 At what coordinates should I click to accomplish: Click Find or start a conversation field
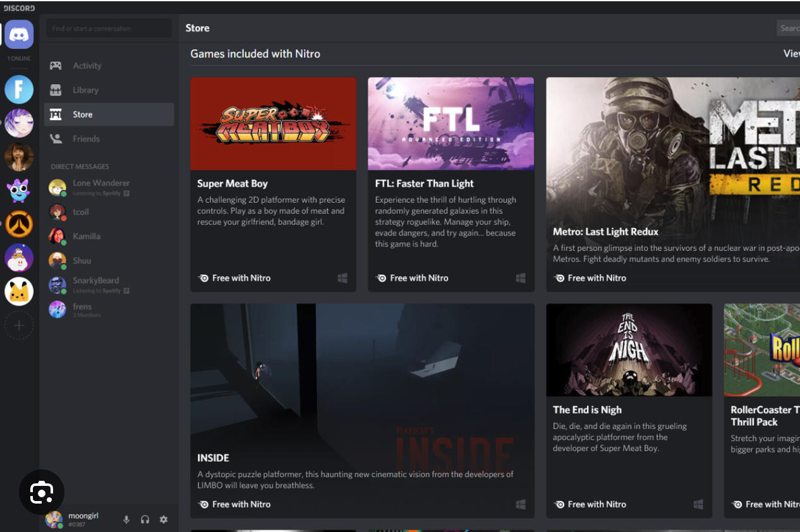[x=109, y=28]
